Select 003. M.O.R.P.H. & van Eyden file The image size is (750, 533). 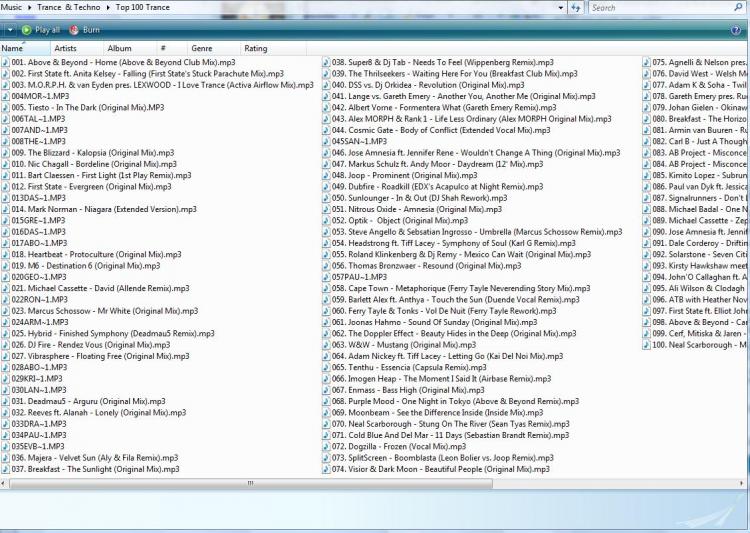pos(158,85)
